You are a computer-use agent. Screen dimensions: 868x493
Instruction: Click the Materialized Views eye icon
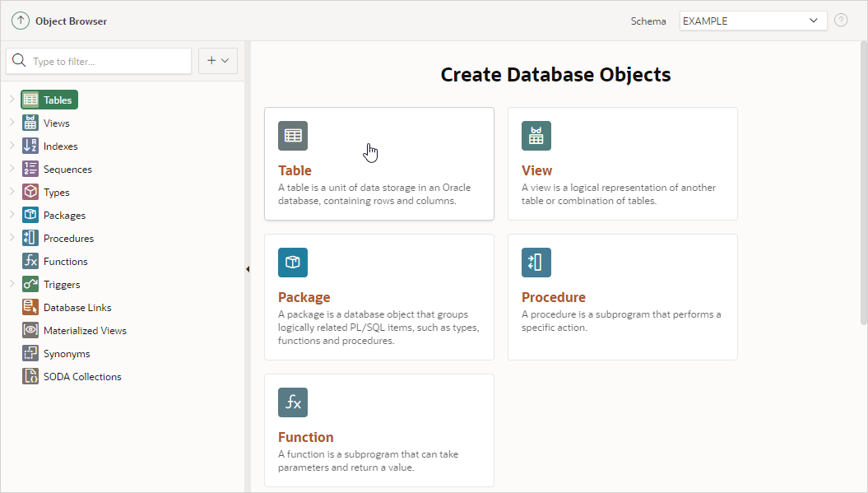[x=30, y=331]
